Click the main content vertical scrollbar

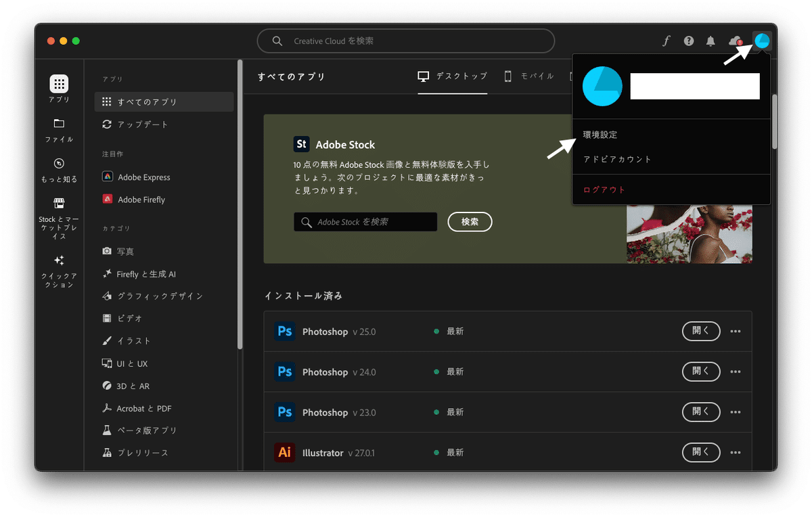[x=774, y=122]
